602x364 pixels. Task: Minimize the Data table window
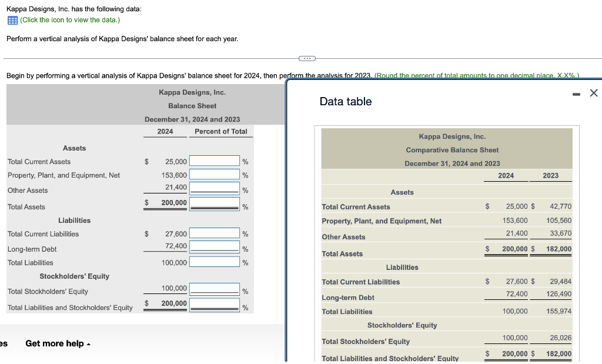click(x=576, y=93)
